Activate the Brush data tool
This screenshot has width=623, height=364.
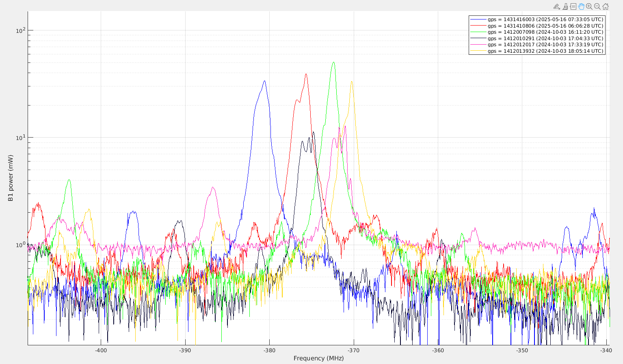pyautogui.click(x=565, y=6)
